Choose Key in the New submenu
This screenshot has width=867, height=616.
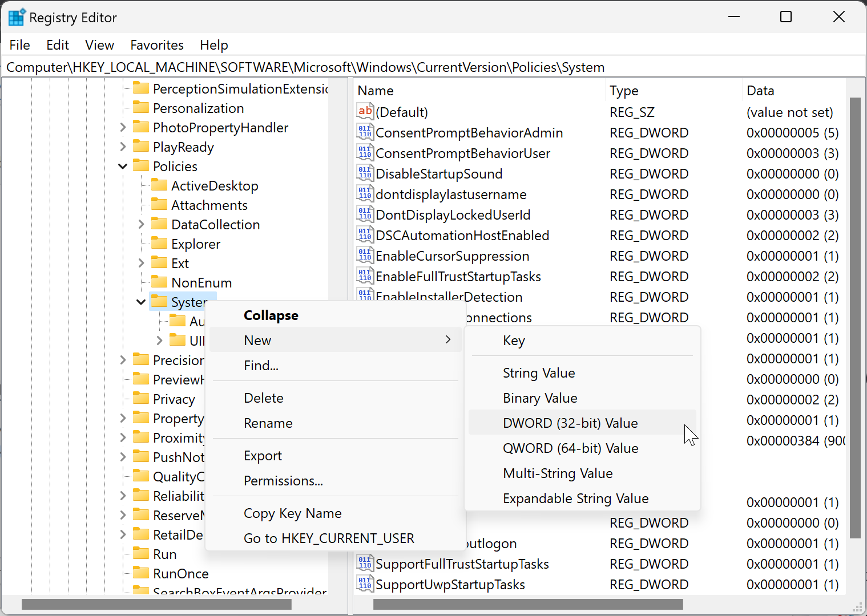click(x=582, y=341)
